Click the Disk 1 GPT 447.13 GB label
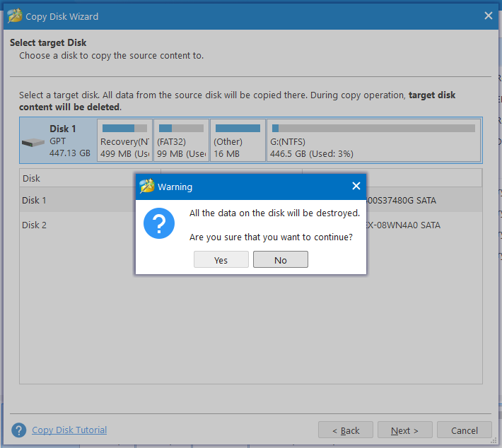The width and height of the screenshot is (502, 448). (70, 141)
